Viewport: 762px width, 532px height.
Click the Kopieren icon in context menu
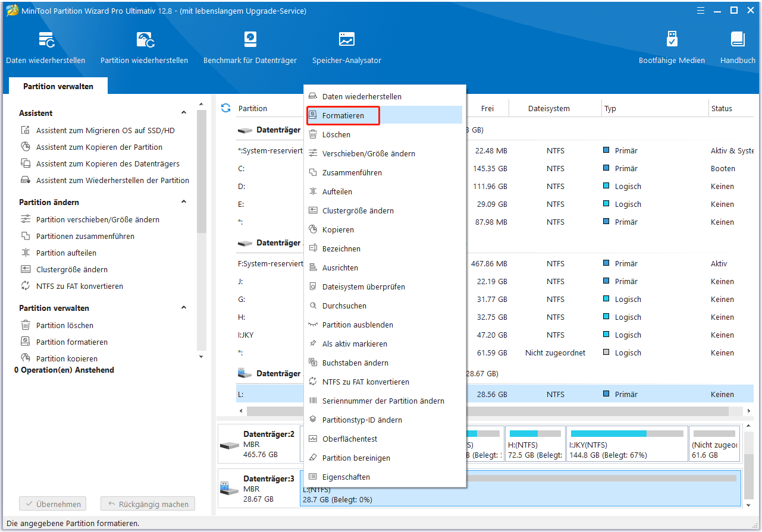click(313, 229)
